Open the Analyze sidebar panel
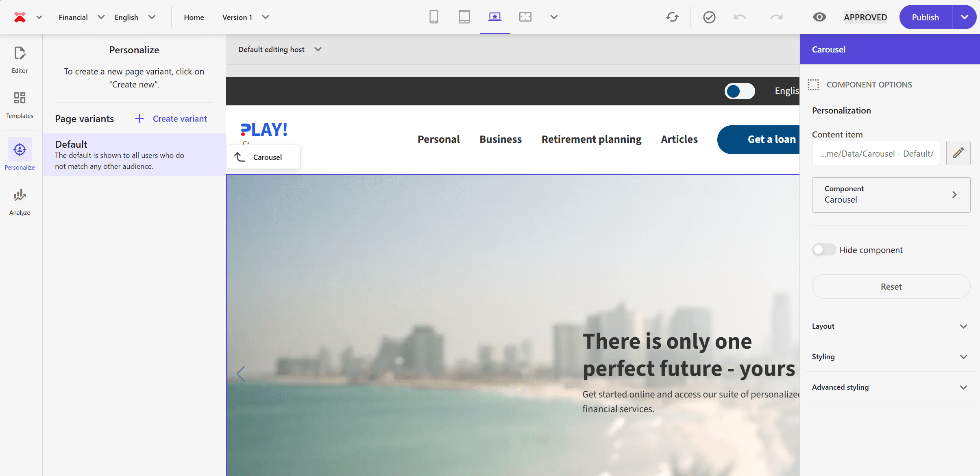 (20, 202)
